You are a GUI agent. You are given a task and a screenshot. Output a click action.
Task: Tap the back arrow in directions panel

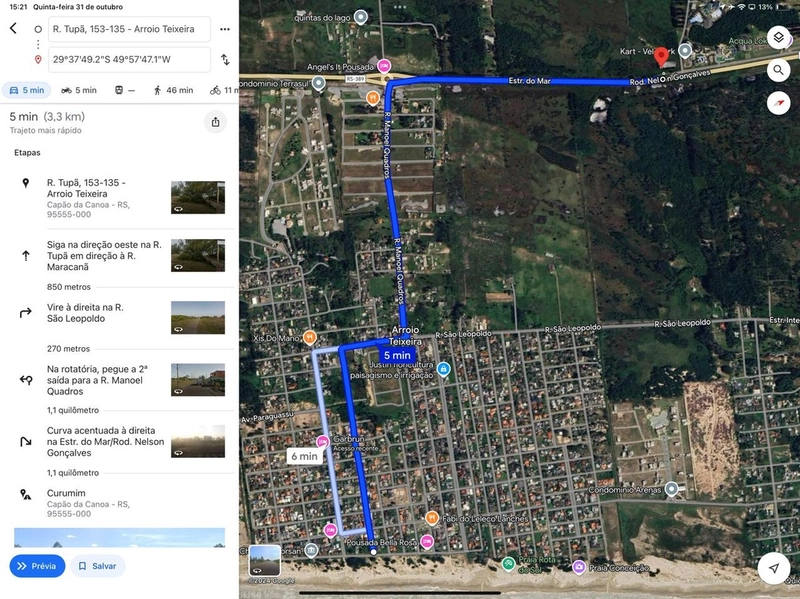[13, 28]
